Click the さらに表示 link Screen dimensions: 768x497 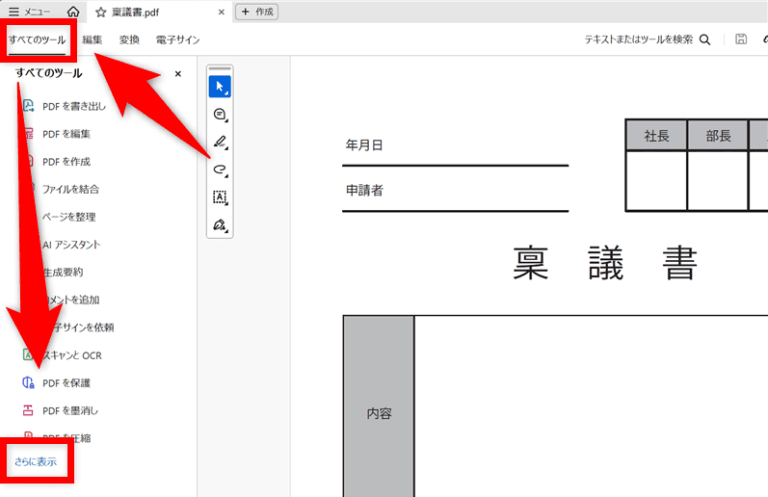coord(35,461)
